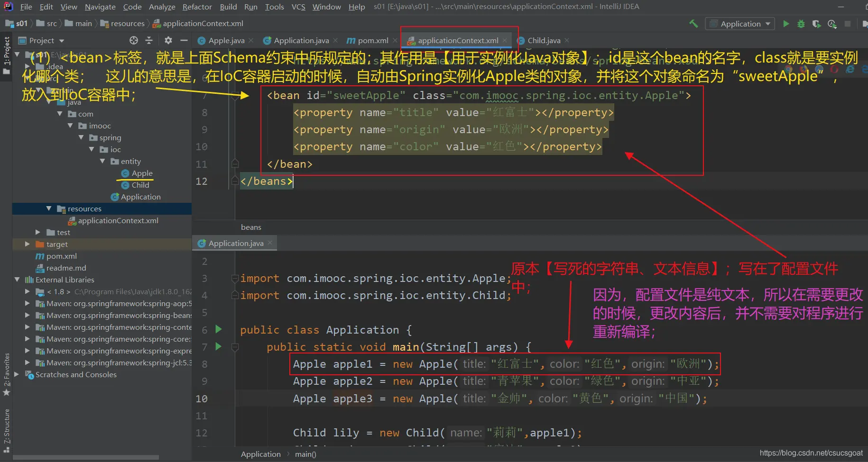
Task: Build the project with the hammer icon
Action: tap(693, 24)
